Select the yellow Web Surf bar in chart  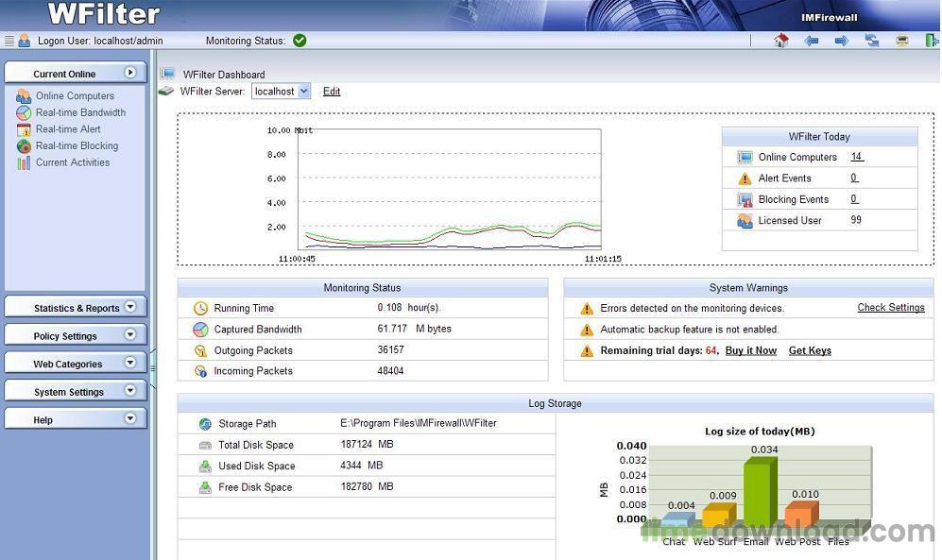718,517
